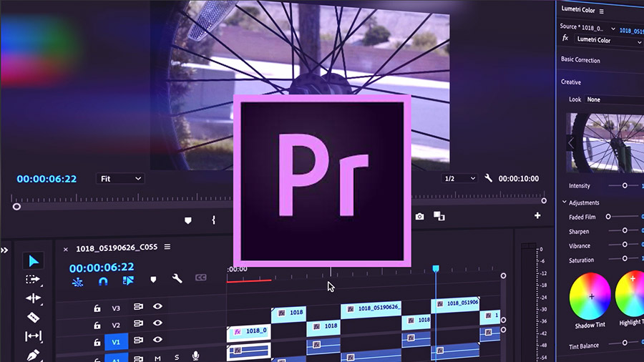This screenshot has width=644, height=362.
Task: Export frame with camera icon
Action: [x=419, y=216]
